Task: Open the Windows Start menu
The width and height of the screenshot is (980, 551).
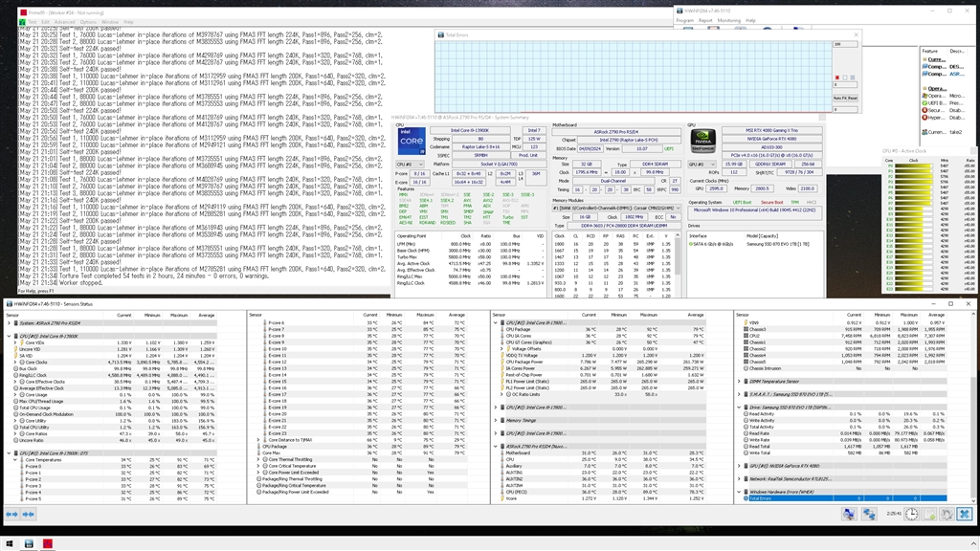Action: [x=8, y=543]
